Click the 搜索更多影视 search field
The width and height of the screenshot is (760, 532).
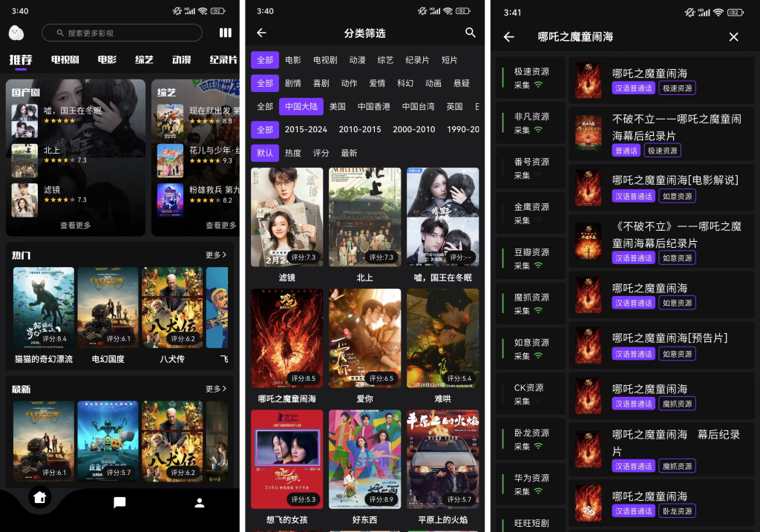pos(122,33)
